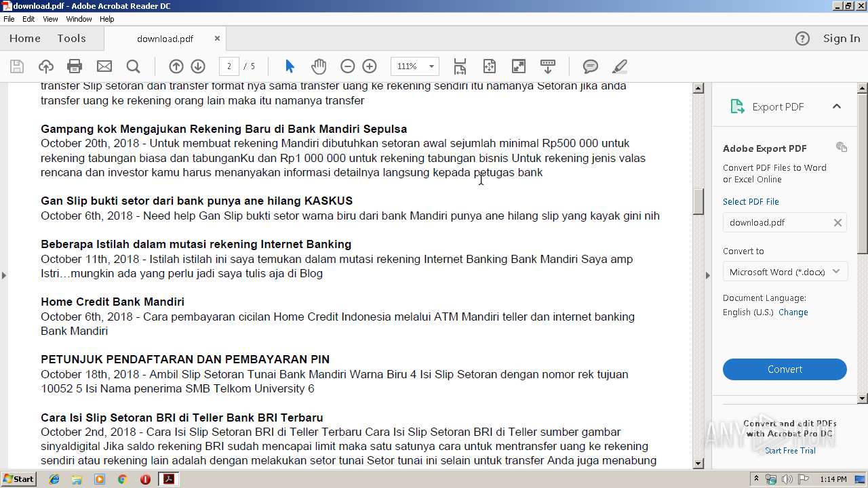Click the Convert button
The height and width of the screenshot is (488, 868).
tap(785, 369)
